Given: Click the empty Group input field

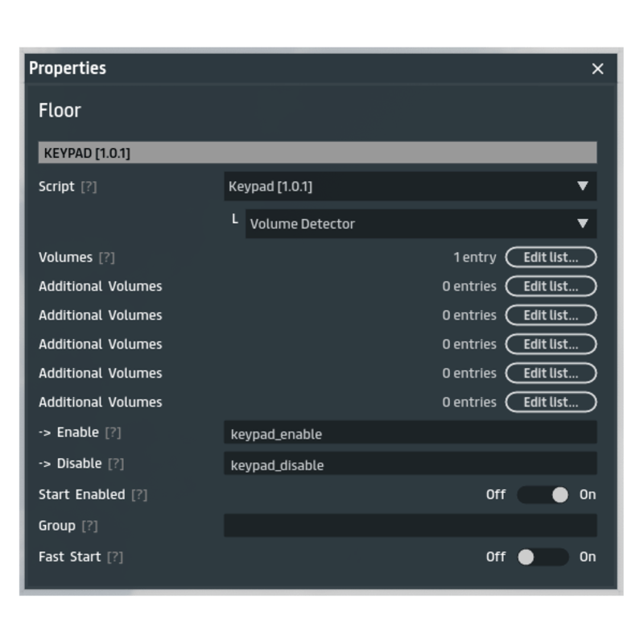Looking at the screenshot, I should [x=410, y=526].
